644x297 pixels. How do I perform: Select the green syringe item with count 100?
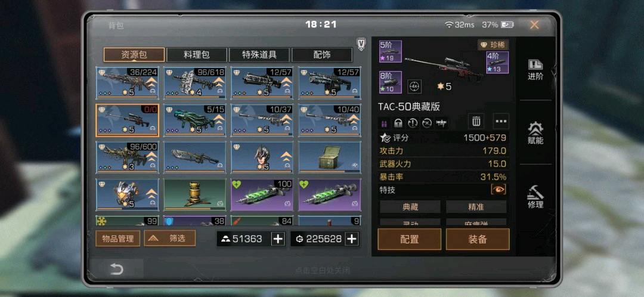coord(262,194)
